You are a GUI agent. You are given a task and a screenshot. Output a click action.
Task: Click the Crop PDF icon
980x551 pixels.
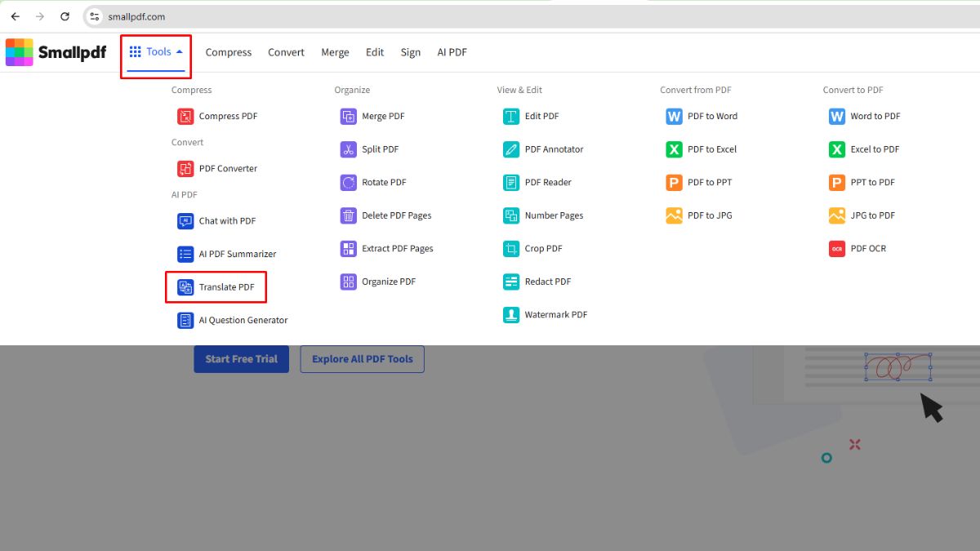pyautogui.click(x=511, y=249)
